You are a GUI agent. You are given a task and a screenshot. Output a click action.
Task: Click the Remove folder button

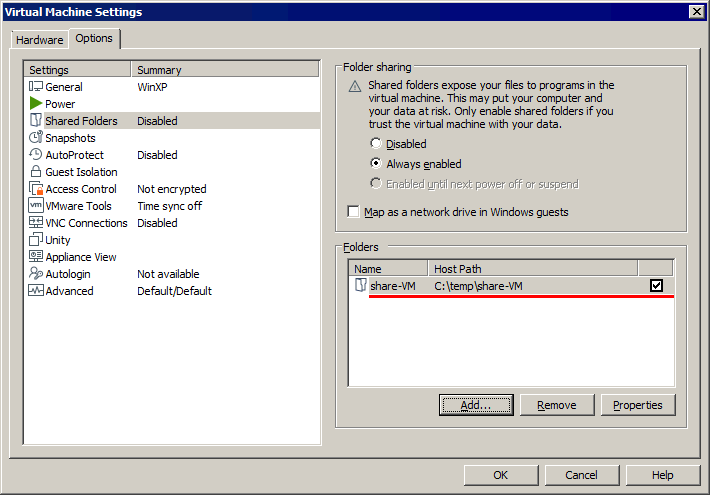click(x=556, y=405)
